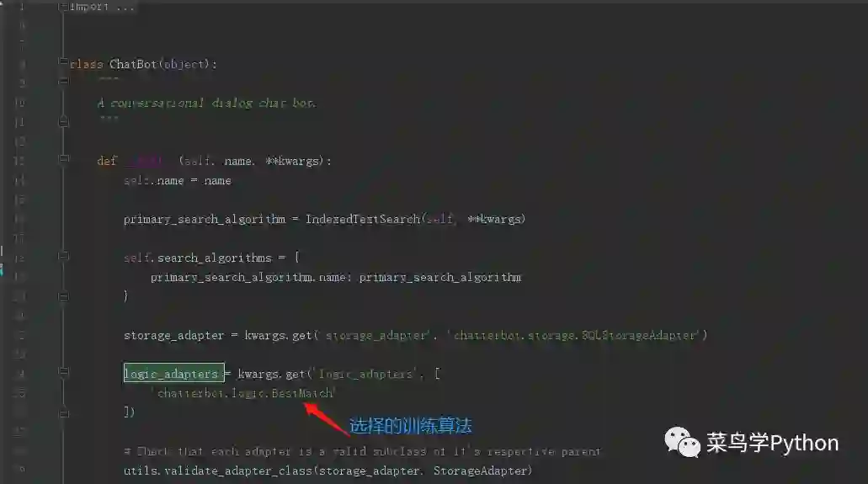Click the storage_adapter variable assignment
The height and width of the screenshot is (484, 868).
click(x=173, y=336)
